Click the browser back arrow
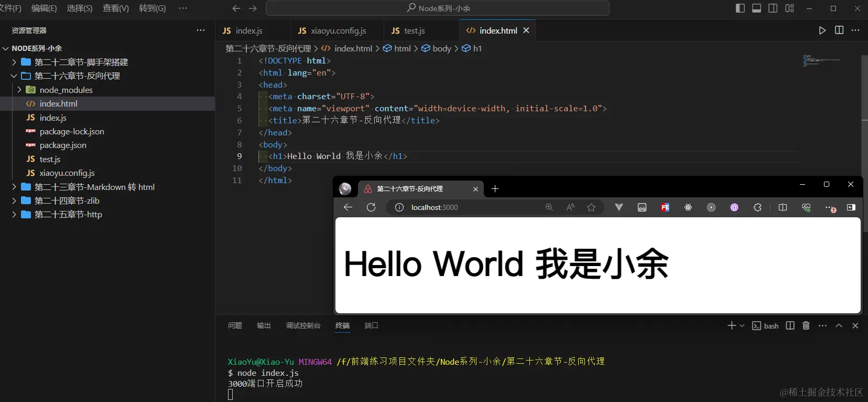Screen dimensions: 868x402 pos(348,207)
